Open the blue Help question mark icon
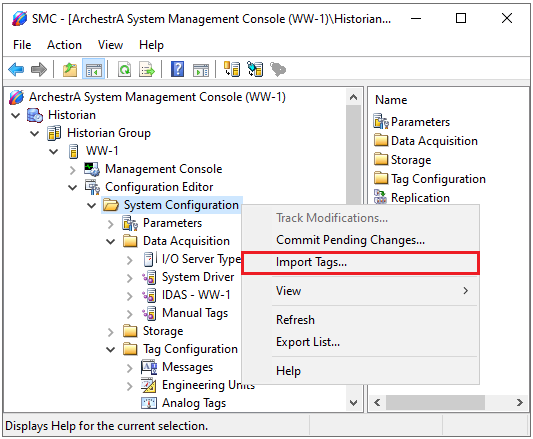This screenshot has height=439, width=533. (177, 69)
